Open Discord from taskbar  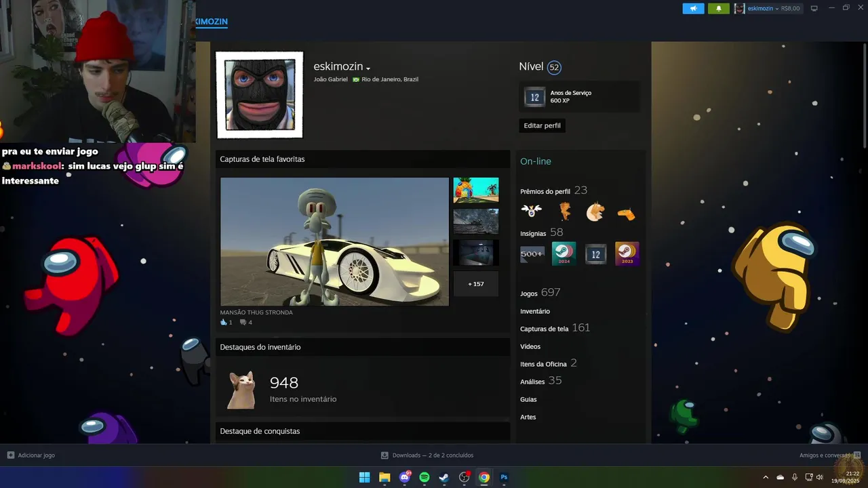pyautogui.click(x=405, y=477)
